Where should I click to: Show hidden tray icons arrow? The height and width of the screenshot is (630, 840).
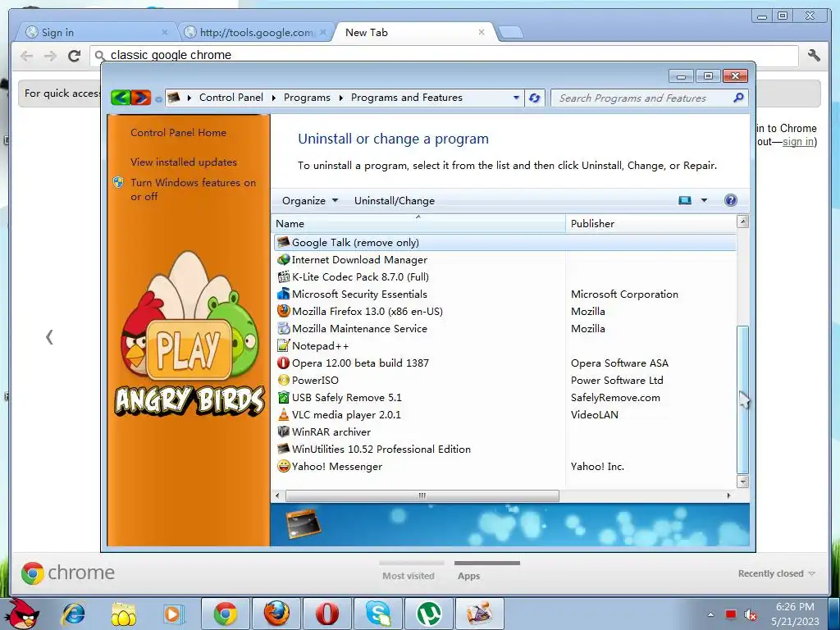coord(710,614)
